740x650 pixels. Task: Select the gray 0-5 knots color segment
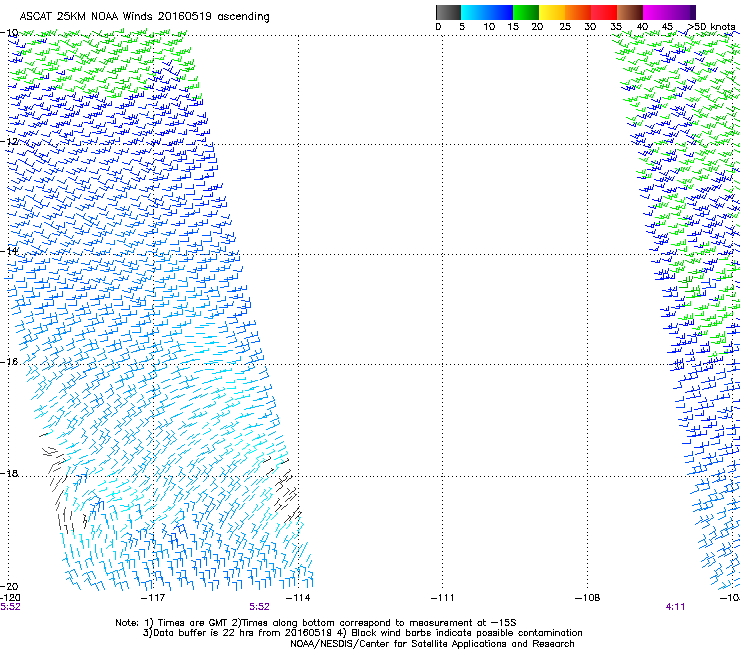pos(448,12)
